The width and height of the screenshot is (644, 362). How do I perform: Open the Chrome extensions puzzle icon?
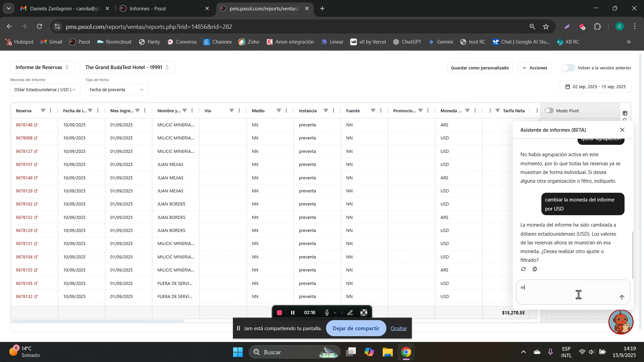(597, 26)
